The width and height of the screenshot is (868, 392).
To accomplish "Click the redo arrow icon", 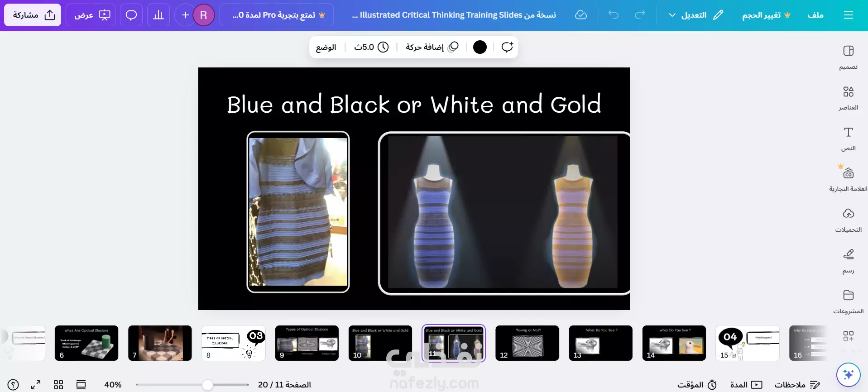I will point(640,15).
